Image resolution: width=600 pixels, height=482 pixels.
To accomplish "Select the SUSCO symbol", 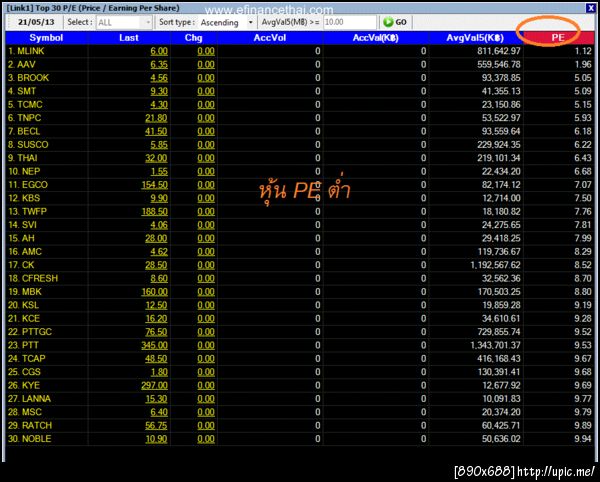I will pyautogui.click(x=33, y=145).
